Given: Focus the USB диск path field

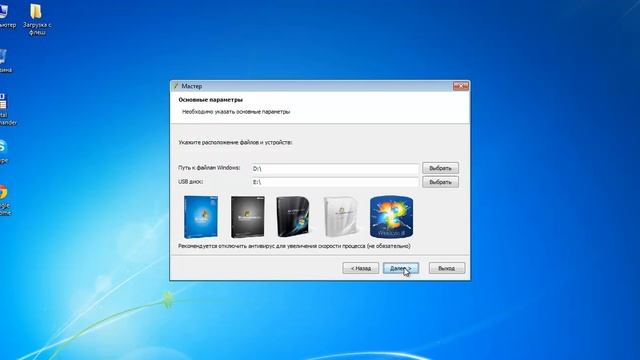Looking at the screenshot, I should coord(335,182).
